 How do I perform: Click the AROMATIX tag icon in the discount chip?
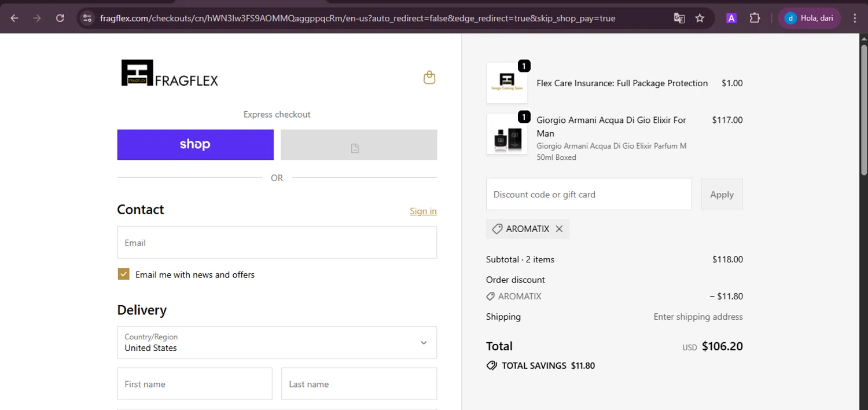497,229
